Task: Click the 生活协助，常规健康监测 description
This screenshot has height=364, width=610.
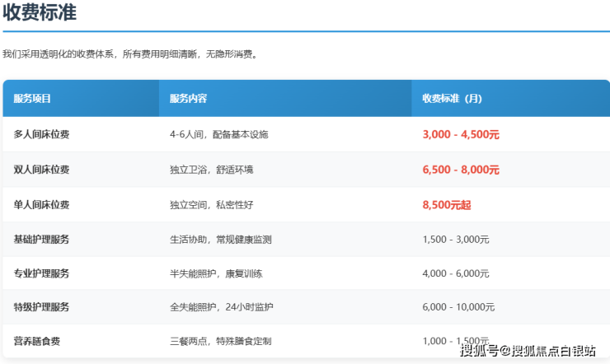Action: (x=220, y=240)
